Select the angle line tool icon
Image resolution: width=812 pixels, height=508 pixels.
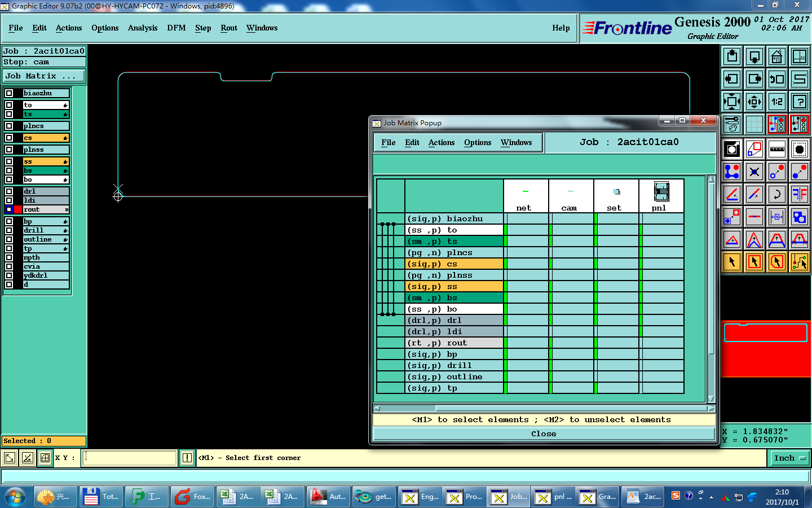pyautogui.click(x=732, y=194)
